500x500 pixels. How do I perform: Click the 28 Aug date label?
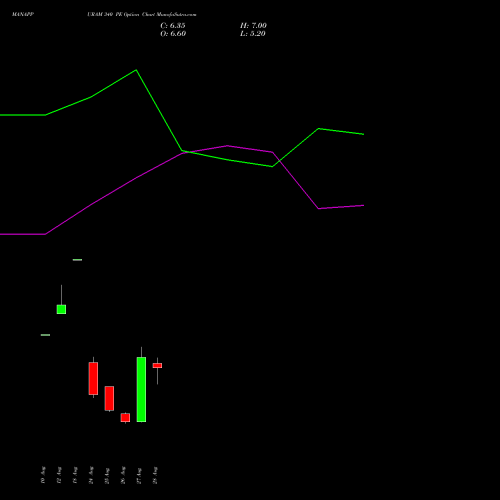(155, 475)
